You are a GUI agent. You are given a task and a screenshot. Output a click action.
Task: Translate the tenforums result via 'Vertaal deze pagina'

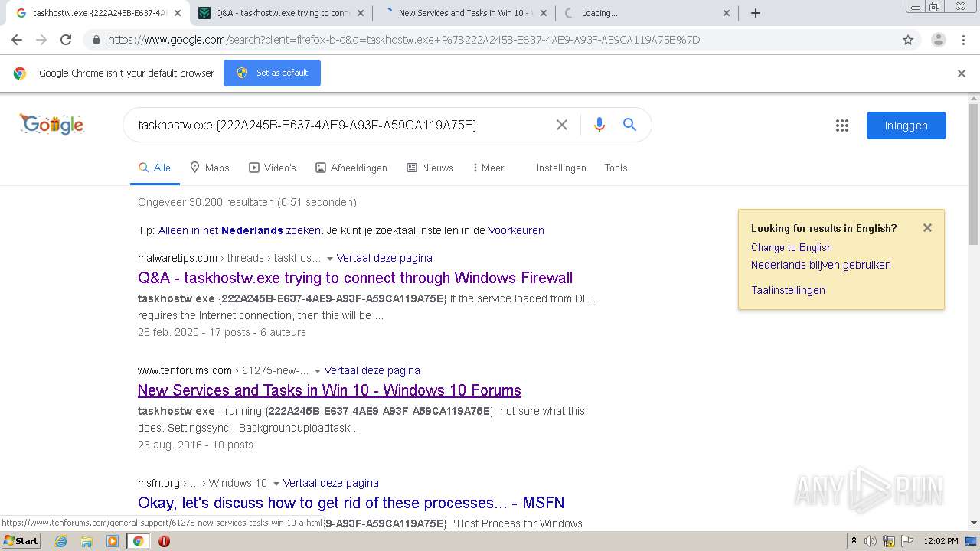tap(372, 370)
